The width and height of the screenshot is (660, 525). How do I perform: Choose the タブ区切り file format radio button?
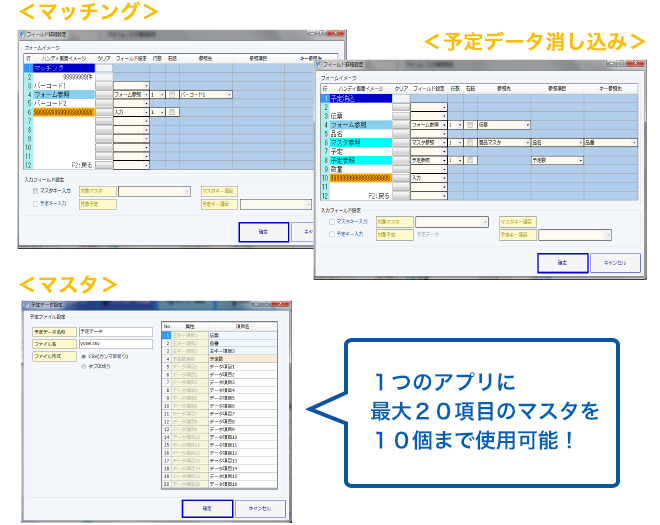84,366
